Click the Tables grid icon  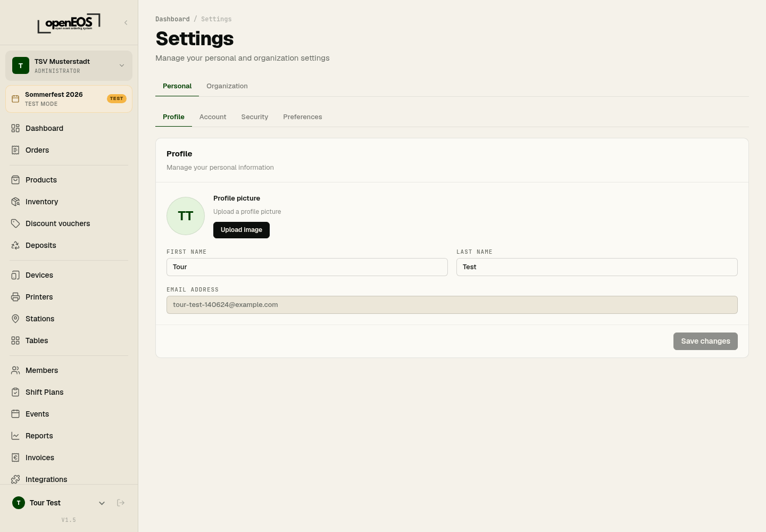pos(15,340)
